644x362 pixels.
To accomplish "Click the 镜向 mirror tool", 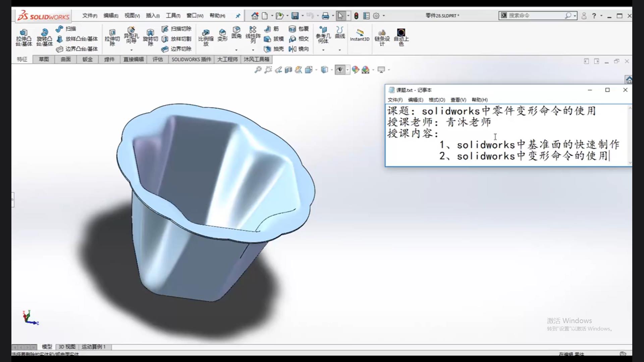I will 299,49.
